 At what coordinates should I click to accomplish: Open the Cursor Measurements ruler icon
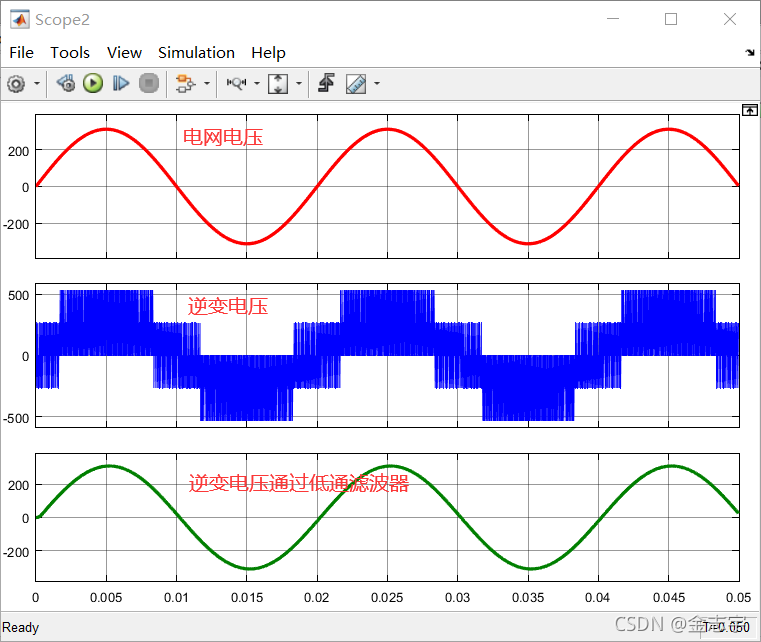pyautogui.click(x=356, y=83)
